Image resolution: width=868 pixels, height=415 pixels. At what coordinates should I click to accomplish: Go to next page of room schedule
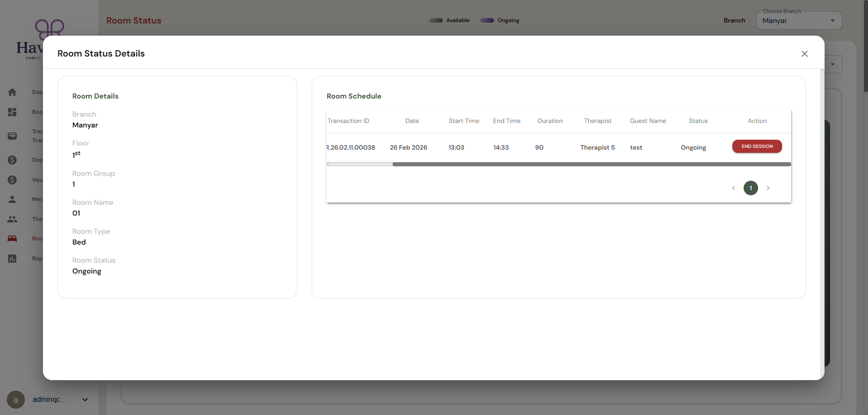[768, 188]
